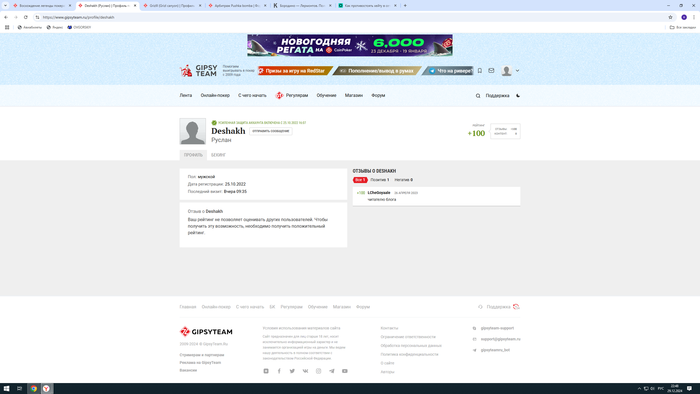The width and height of the screenshot is (700, 394).
Task: Open the Форум menu item
Action: click(x=378, y=95)
